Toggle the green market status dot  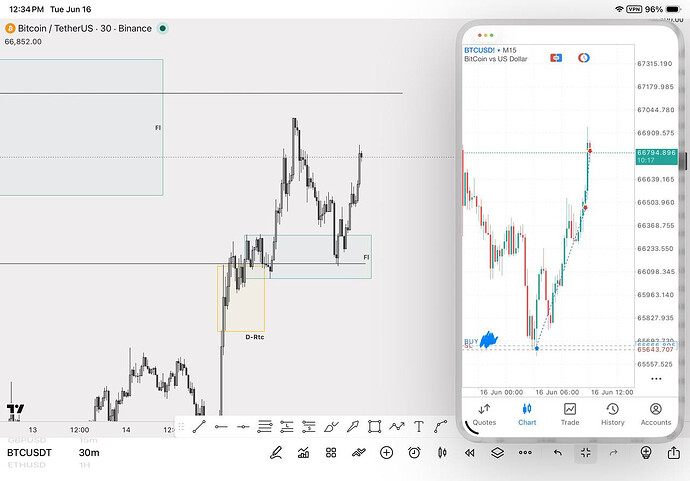162,28
